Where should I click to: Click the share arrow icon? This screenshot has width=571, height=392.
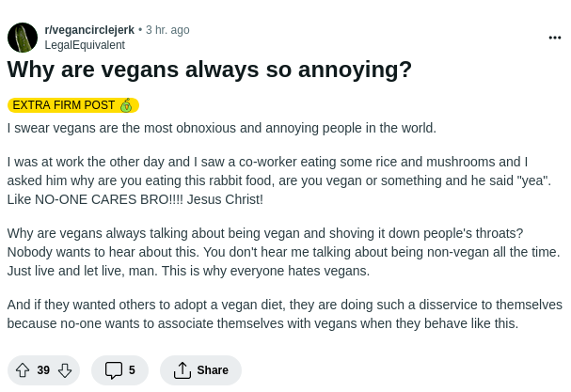click(182, 370)
